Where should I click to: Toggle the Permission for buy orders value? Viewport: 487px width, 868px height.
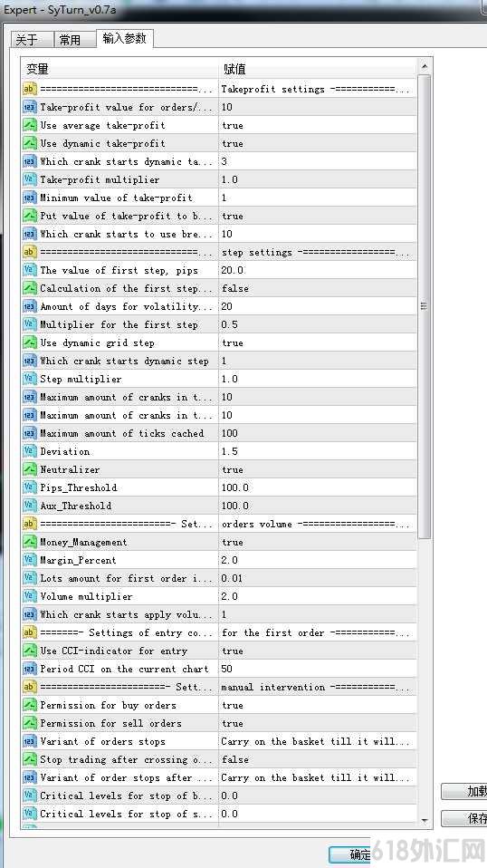(318, 705)
